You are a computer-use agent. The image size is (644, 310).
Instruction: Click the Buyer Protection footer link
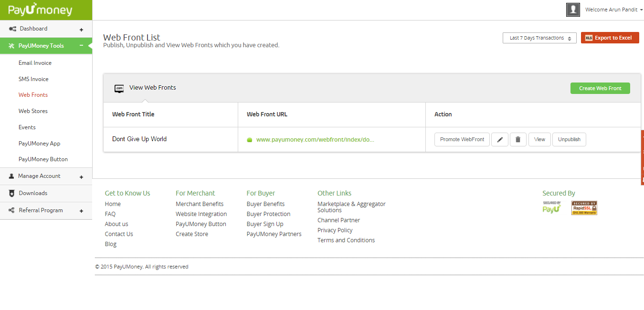pyautogui.click(x=268, y=214)
